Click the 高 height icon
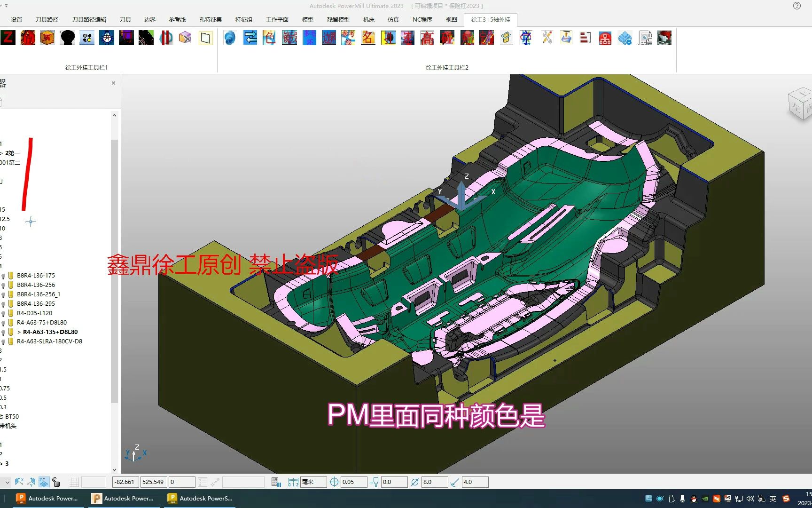 pyautogui.click(x=427, y=38)
